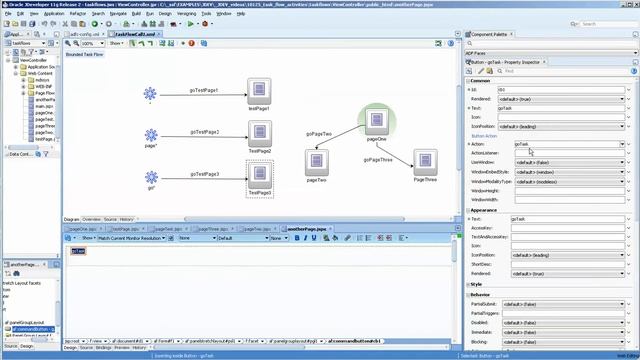The width and height of the screenshot is (640, 360).
Task: Apply Bold formatting in page editor toolbar
Action: click(x=297, y=238)
